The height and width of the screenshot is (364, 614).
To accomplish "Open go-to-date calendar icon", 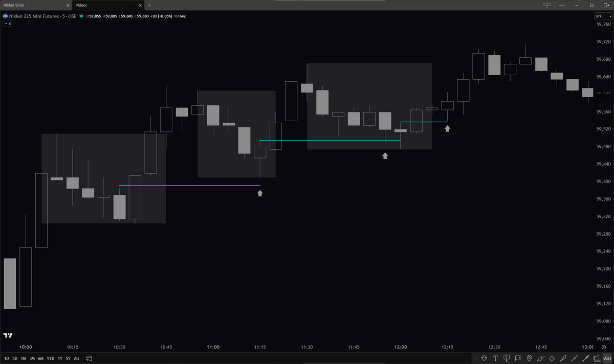I will click(89, 358).
